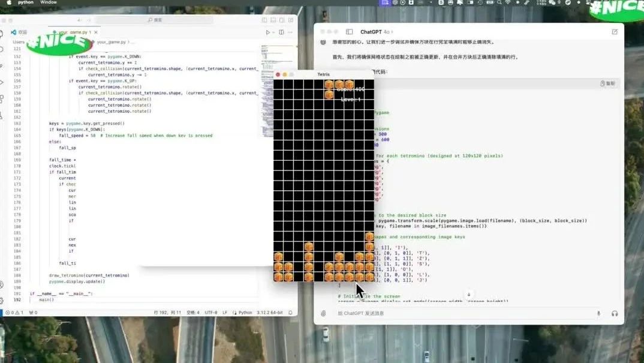Attach a file in ChatGPT
This screenshot has height=363, width=644.
(324, 313)
